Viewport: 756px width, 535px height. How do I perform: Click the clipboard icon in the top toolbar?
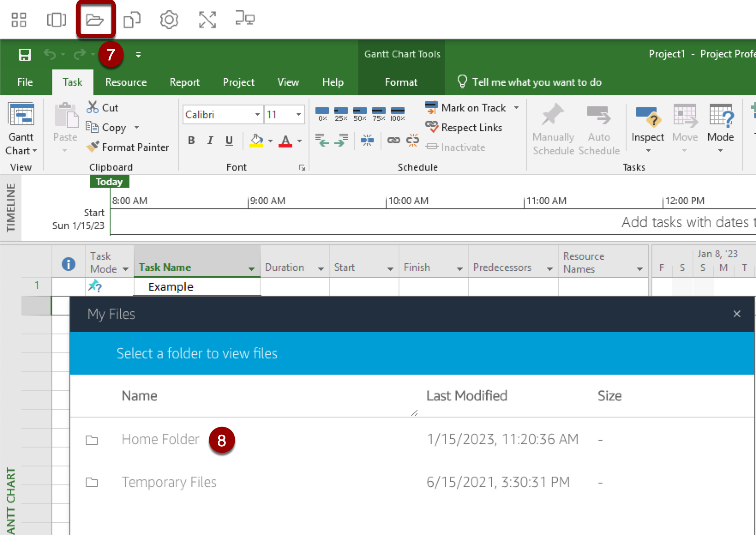(57, 20)
